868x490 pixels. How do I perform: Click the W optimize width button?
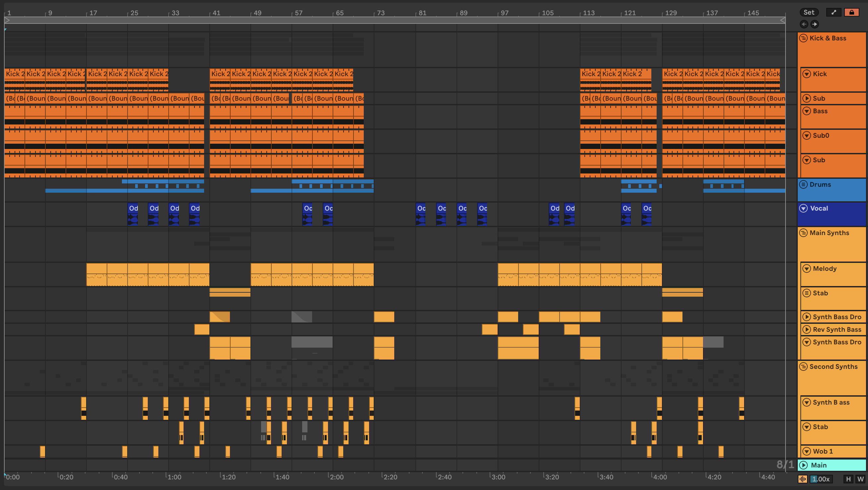(860, 479)
